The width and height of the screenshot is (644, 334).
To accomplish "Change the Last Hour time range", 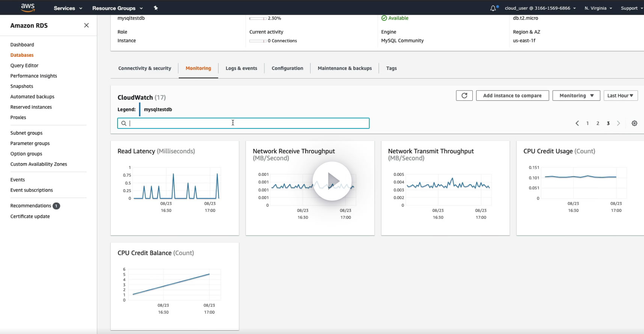I will [620, 95].
